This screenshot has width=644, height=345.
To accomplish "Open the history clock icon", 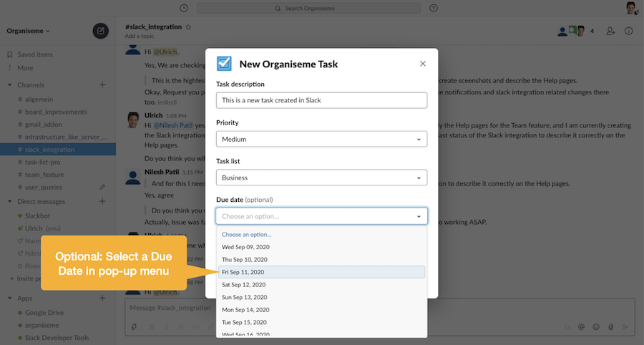I will click(x=184, y=8).
